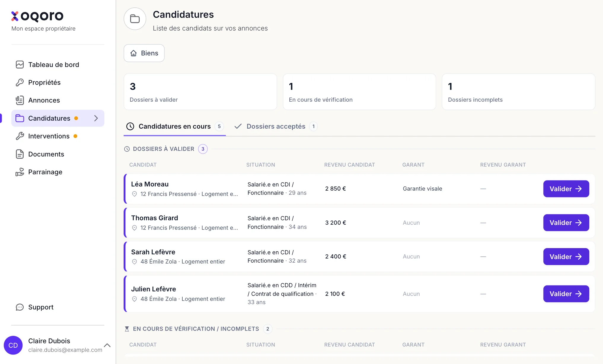
Task: Click the Biens filter button
Action: [144, 53]
